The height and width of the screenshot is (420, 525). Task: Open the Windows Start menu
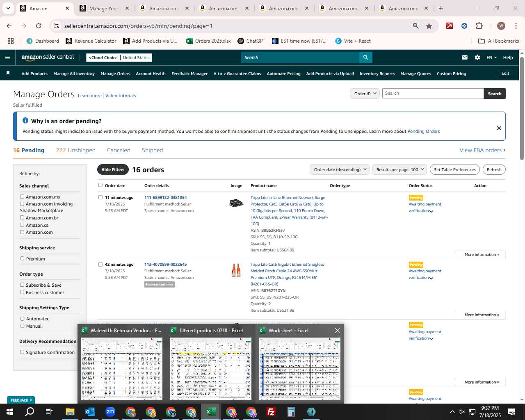(x=9, y=412)
